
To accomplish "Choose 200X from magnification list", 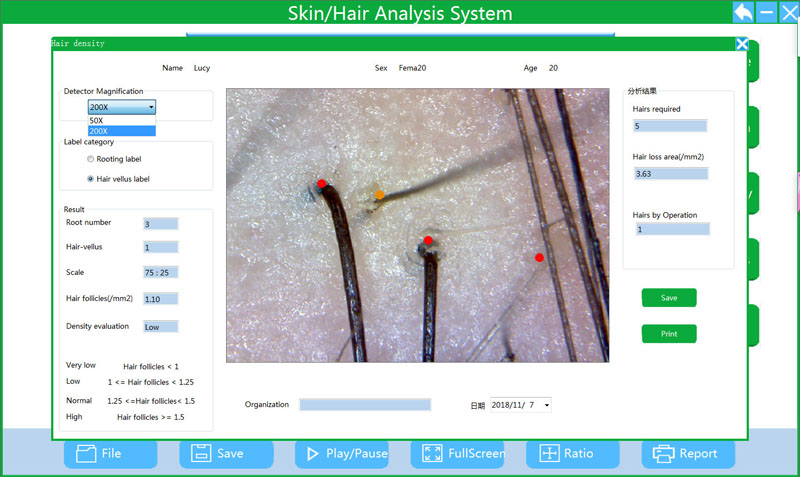I will pyautogui.click(x=121, y=131).
